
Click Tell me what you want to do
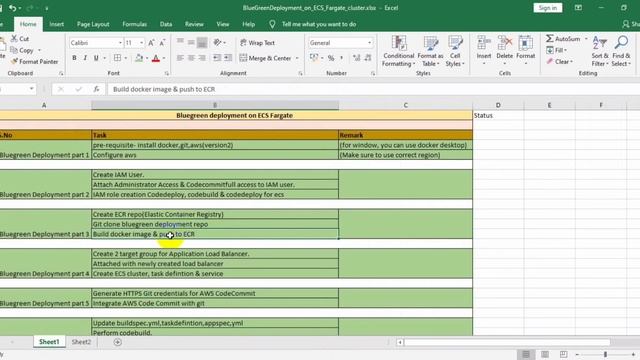click(319, 24)
